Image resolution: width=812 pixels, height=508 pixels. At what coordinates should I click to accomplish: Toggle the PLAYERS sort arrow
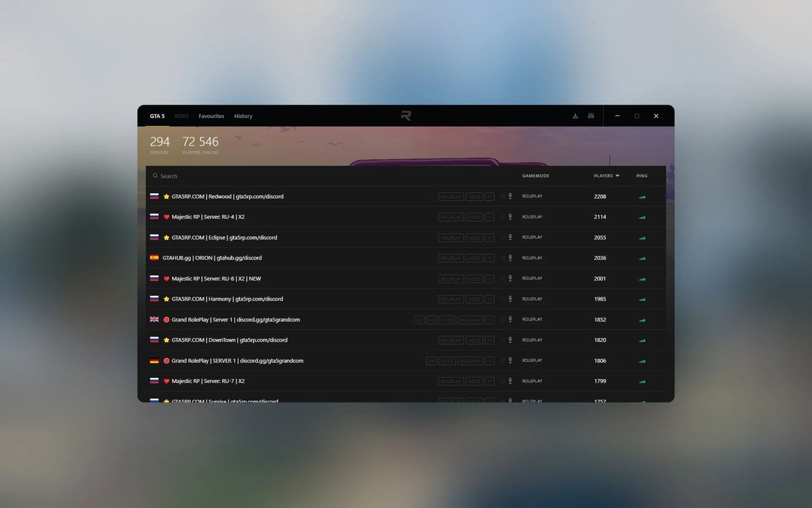click(617, 176)
